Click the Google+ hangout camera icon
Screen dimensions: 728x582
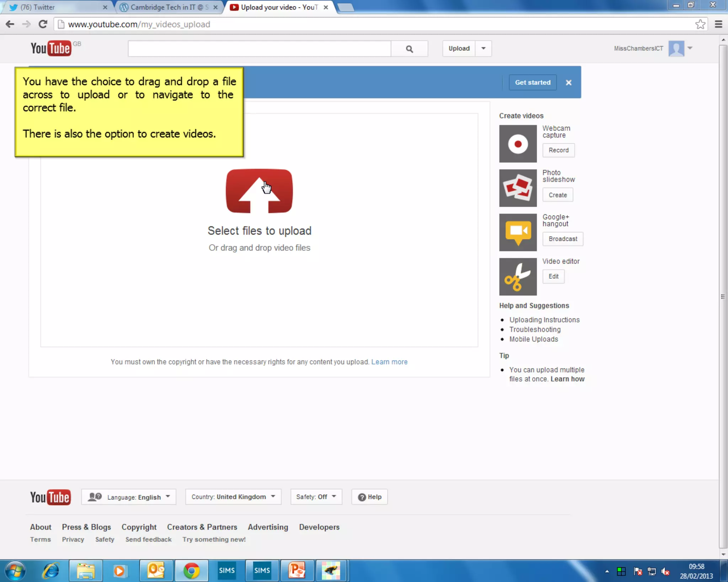coord(518,232)
